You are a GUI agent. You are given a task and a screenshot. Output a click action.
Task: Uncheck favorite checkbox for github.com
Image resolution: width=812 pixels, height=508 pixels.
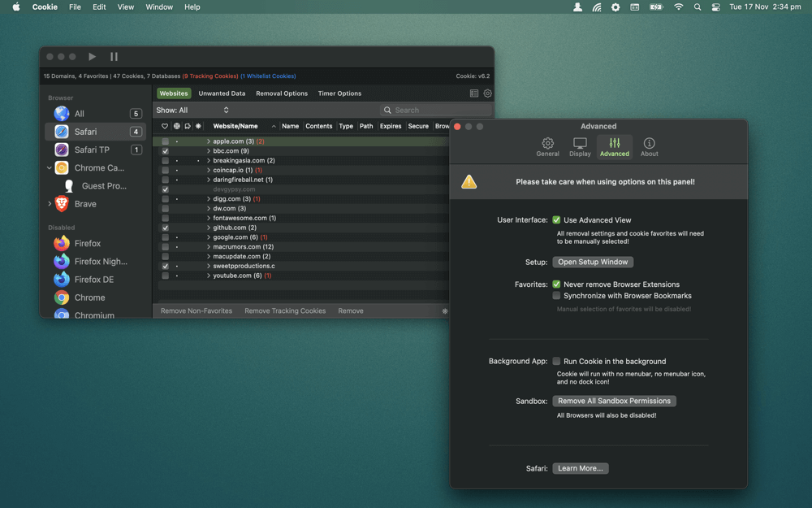click(x=165, y=228)
